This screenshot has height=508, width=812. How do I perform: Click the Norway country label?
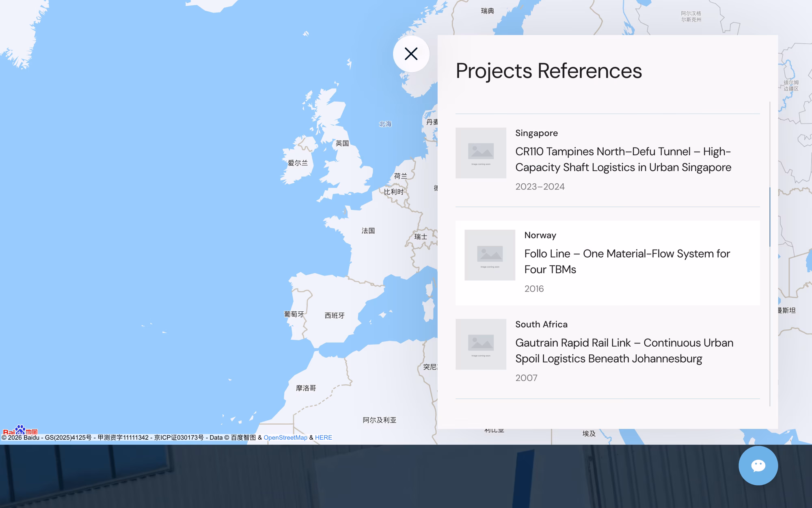(x=540, y=235)
